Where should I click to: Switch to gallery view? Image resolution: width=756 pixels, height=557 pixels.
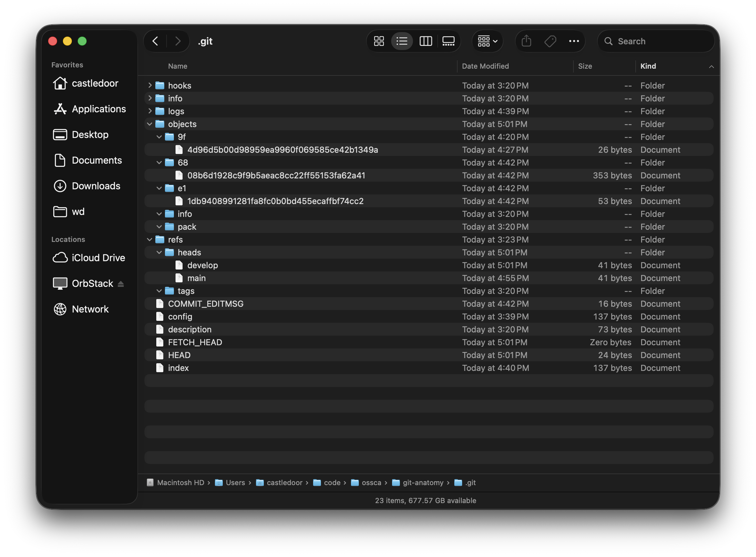click(448, 41)
